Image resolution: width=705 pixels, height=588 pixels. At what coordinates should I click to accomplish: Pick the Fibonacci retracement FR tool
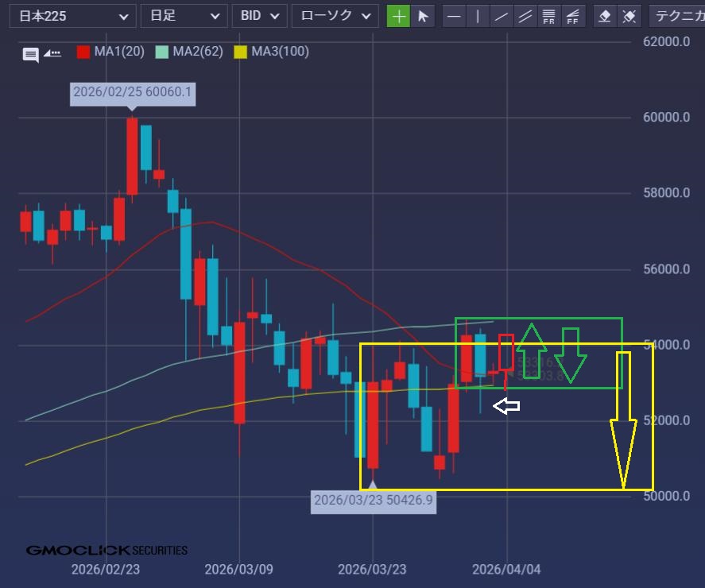(548, 16)
